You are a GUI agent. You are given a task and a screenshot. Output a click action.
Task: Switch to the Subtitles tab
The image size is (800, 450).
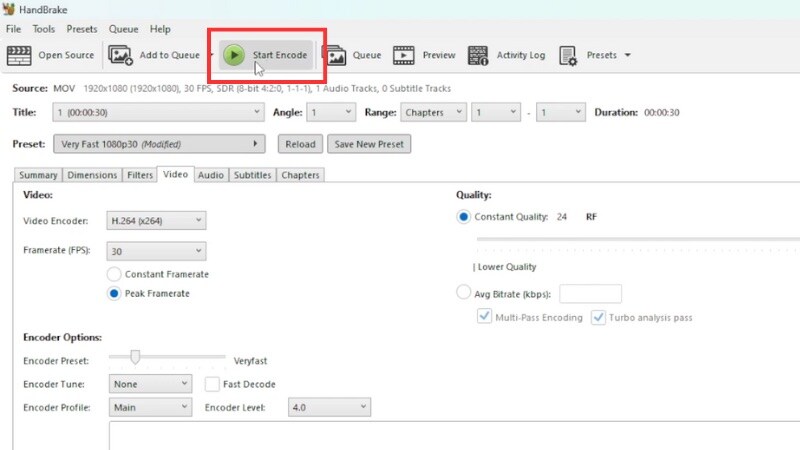253,175
